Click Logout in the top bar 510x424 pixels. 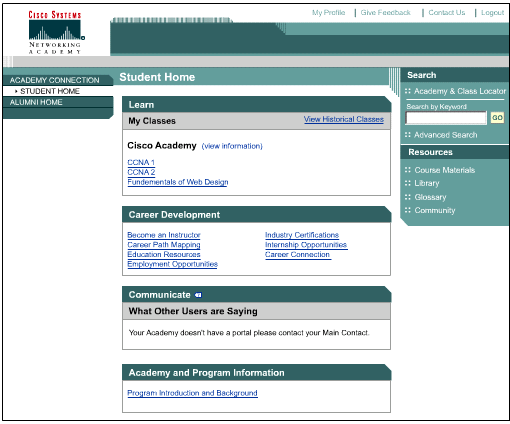click(x=492, y=13)
